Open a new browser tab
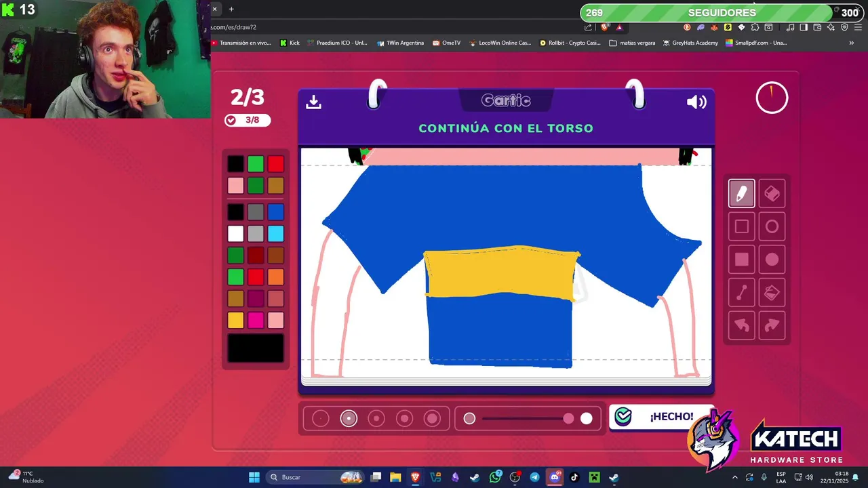 click(x=231, y=9)
